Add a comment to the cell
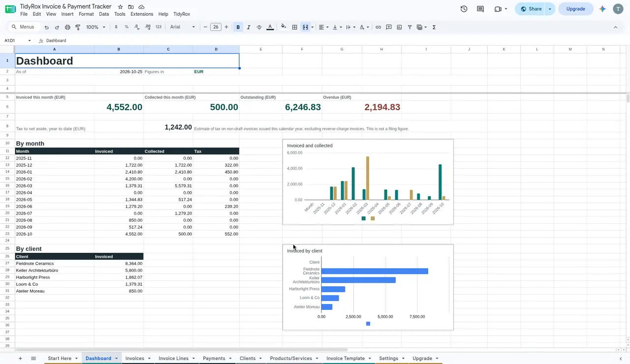 389,27
